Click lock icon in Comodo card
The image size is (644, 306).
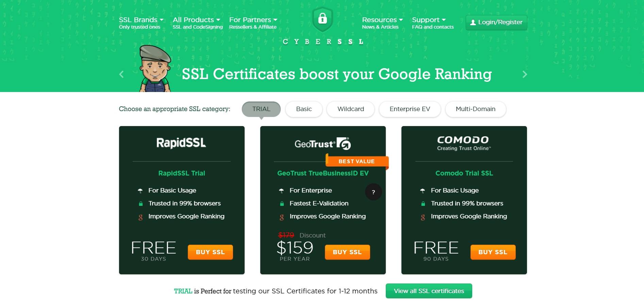point(423,204)
